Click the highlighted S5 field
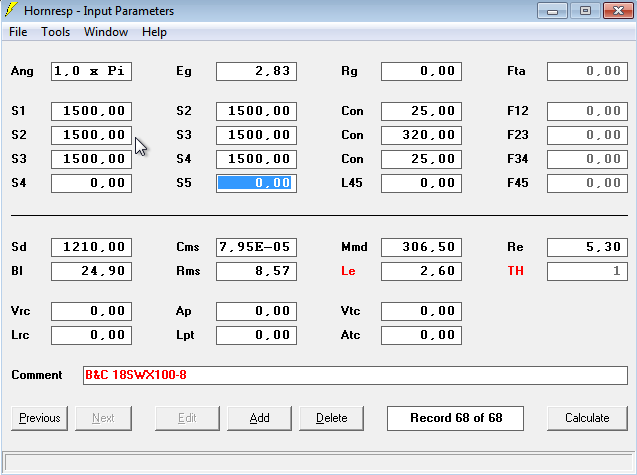 (x=256, y=183)
